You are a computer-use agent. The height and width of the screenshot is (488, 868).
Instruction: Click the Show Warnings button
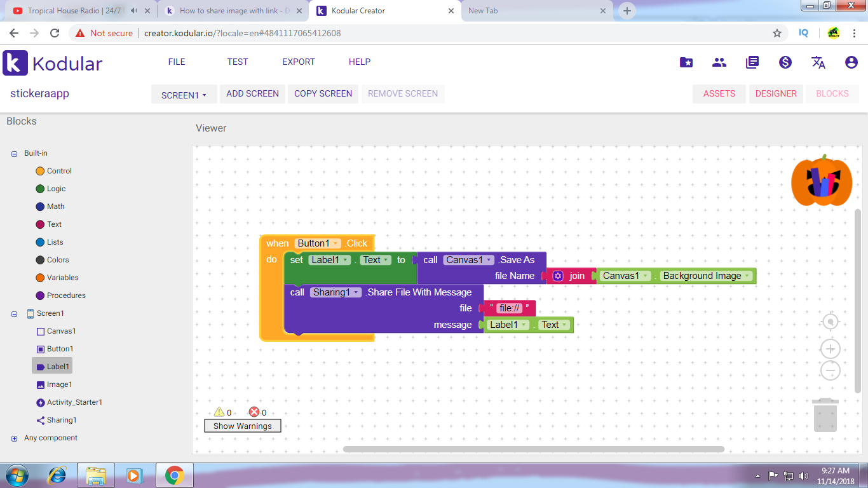[242, 426]
